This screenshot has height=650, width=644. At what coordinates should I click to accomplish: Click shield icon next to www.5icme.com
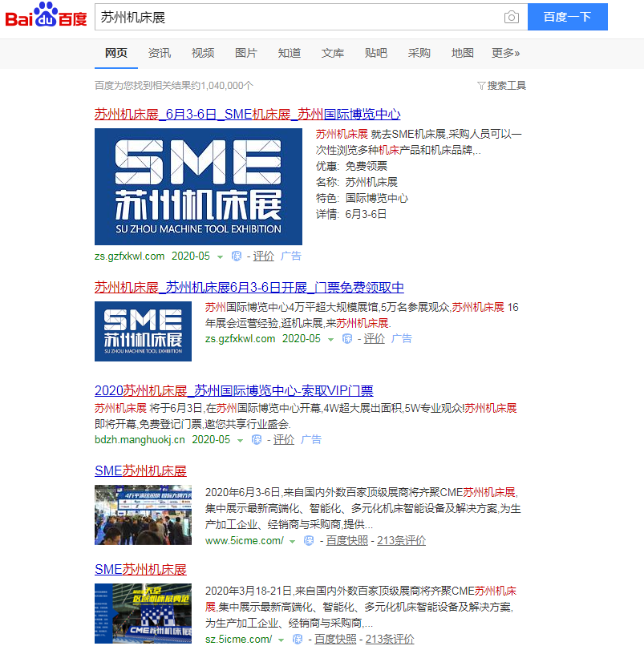(309, 541)
